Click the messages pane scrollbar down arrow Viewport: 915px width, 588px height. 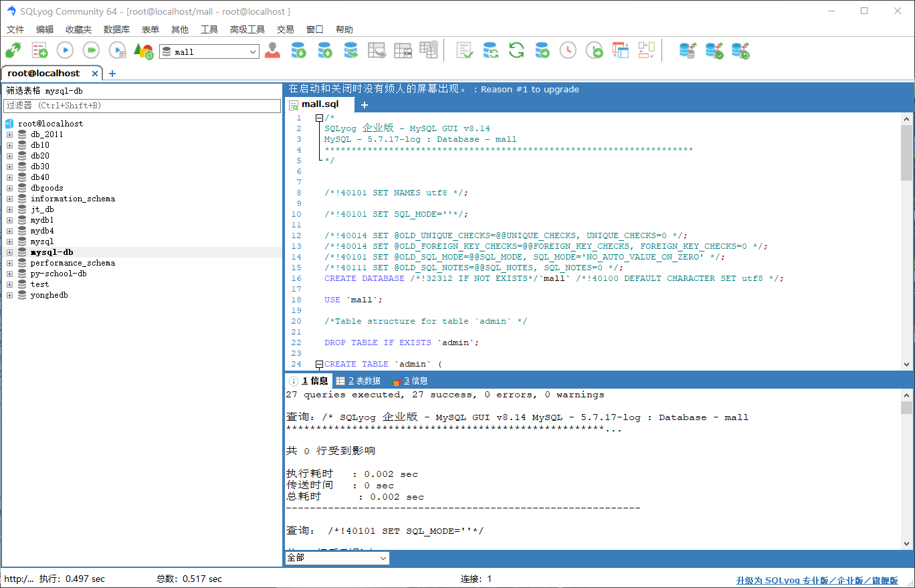click(906, 544)
